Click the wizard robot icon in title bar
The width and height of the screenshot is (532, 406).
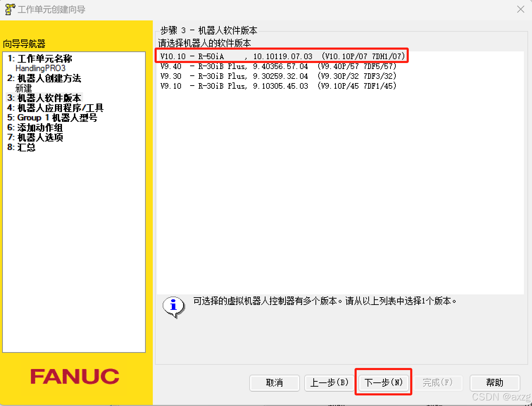click(x=10, y=10)
